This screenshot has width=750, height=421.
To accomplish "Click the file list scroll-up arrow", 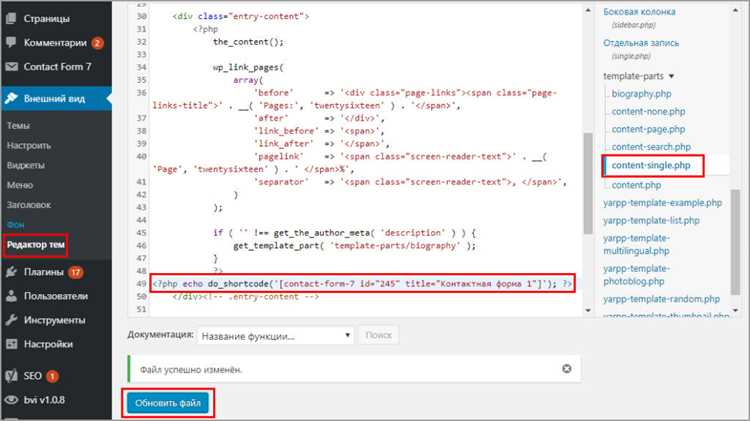I will coord(736,10).
